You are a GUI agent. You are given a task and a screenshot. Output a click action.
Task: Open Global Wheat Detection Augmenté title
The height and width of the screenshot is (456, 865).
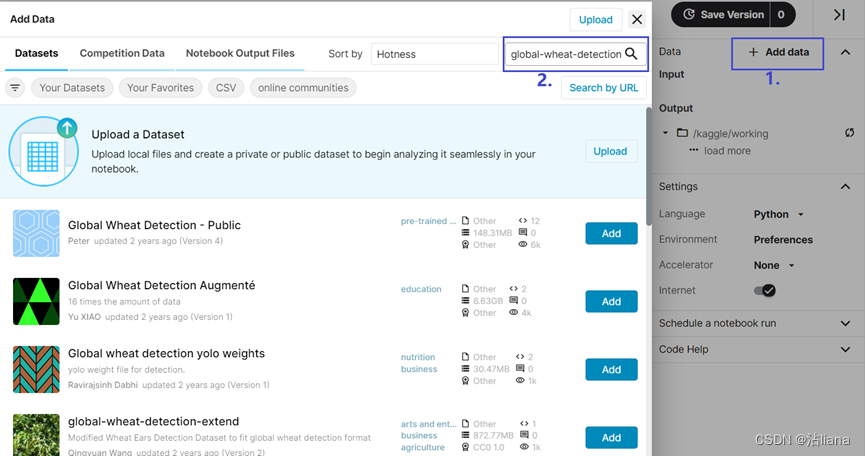click(162, 285)
